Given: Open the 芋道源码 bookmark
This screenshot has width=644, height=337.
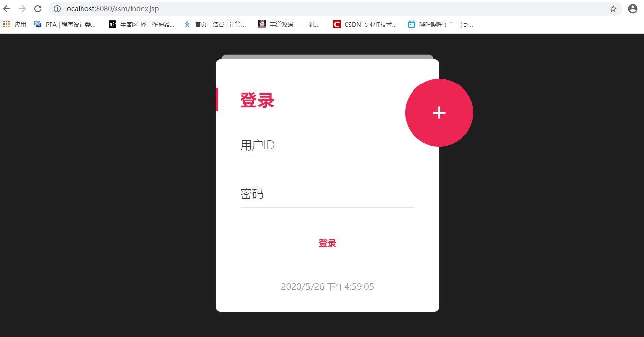Looking at the screenshot, I should (289, 24).
